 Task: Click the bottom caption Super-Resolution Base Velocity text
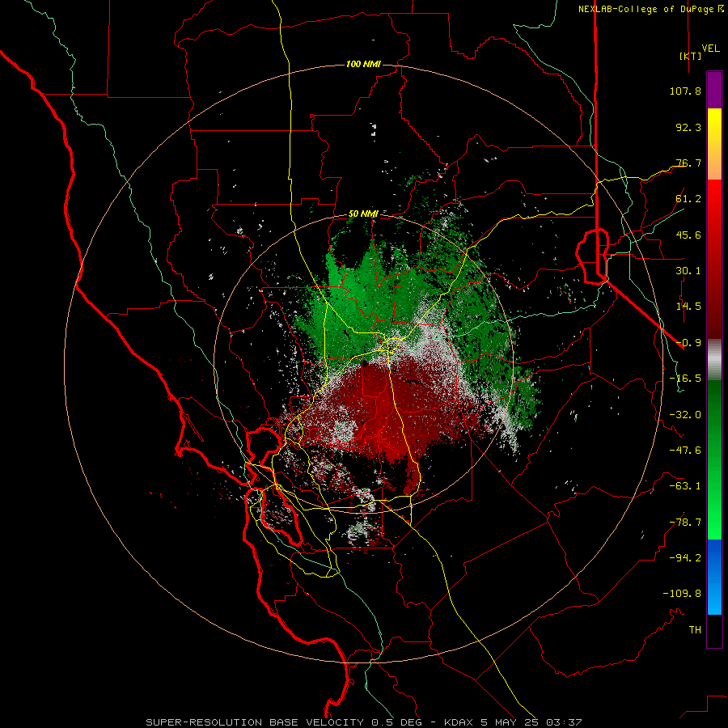click(255, 722)
